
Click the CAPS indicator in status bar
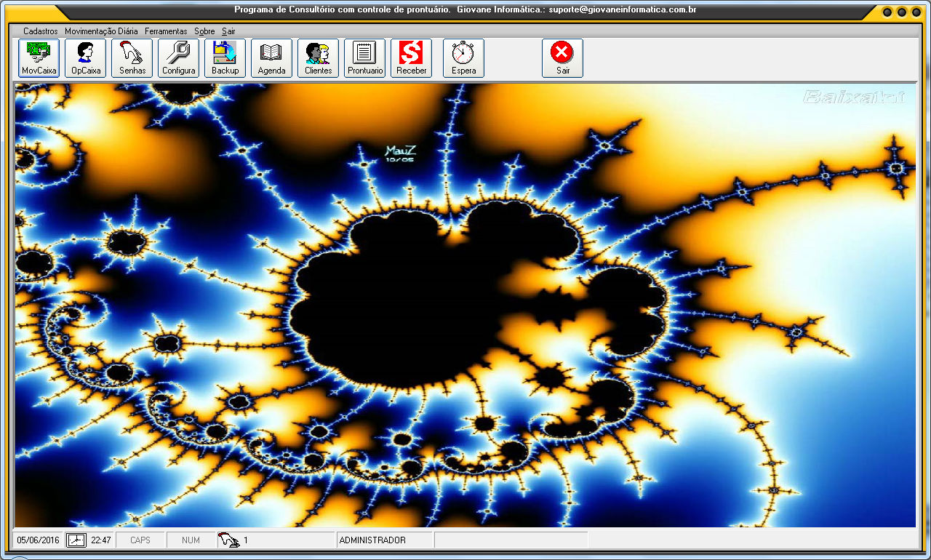[140, 540]
